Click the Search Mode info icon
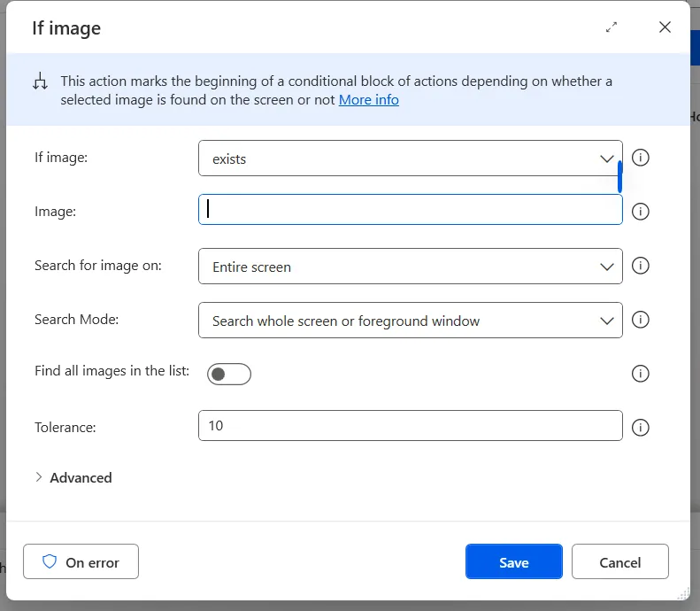Image resolution: width=700 pixels, height=611 pixels. tap(641, 320)
